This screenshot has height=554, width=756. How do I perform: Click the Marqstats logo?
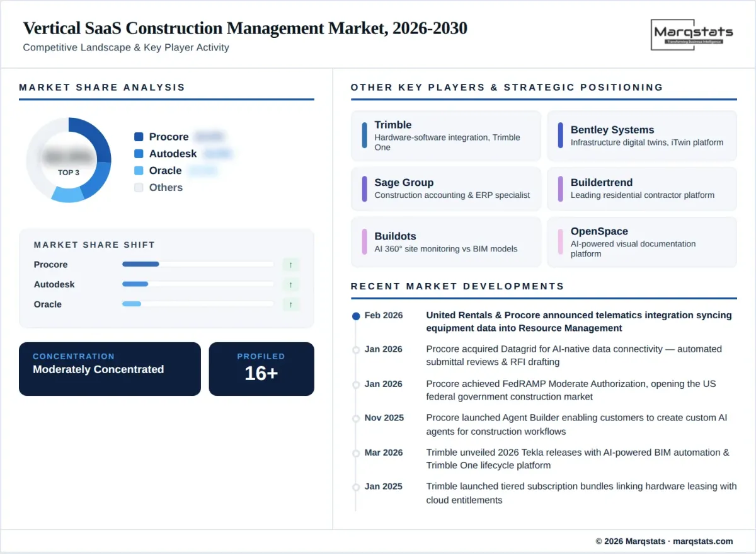[x=692, y=34]
